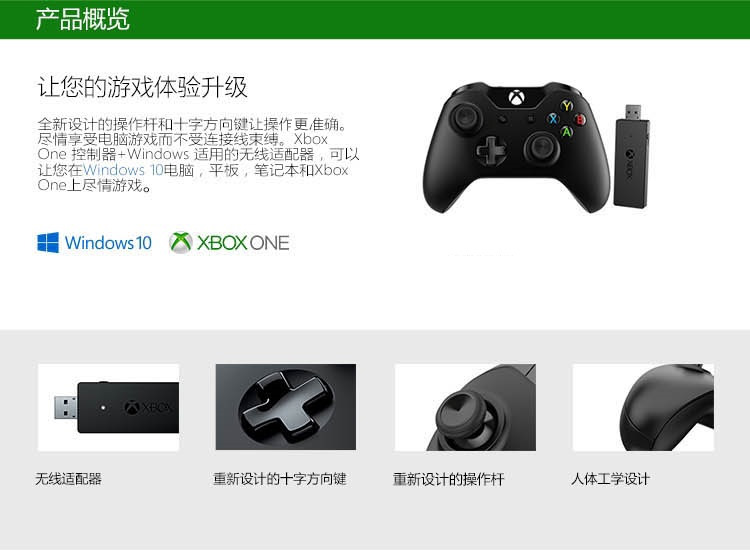Click the blue X button on controller

[553, 119]
